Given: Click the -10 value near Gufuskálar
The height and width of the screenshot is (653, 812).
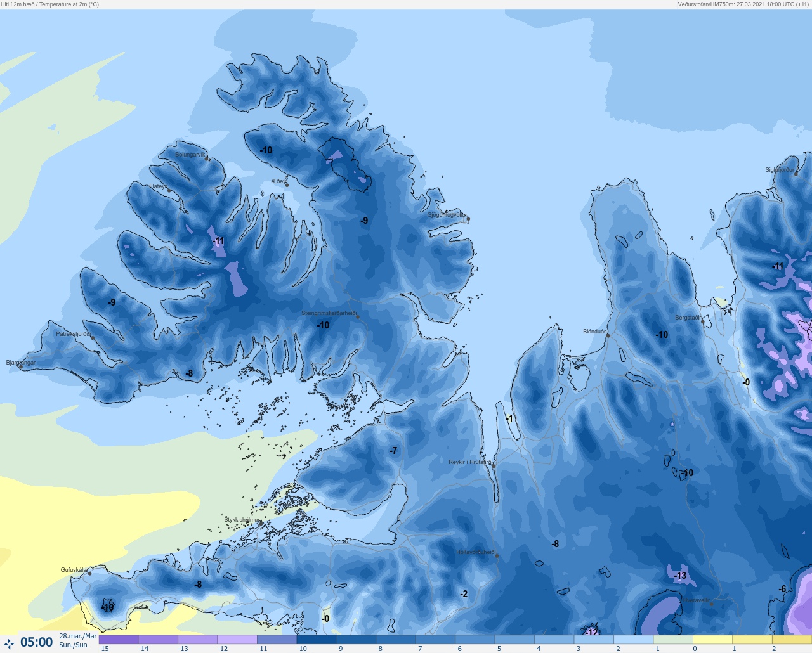Looking at the screenshot, I should (x=108, y=607).
